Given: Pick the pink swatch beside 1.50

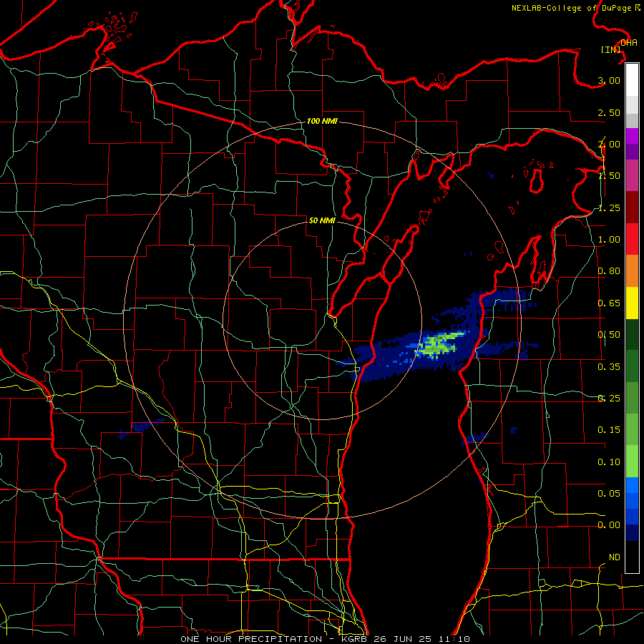Looking at the screenshot, I should tap(632, 176).
